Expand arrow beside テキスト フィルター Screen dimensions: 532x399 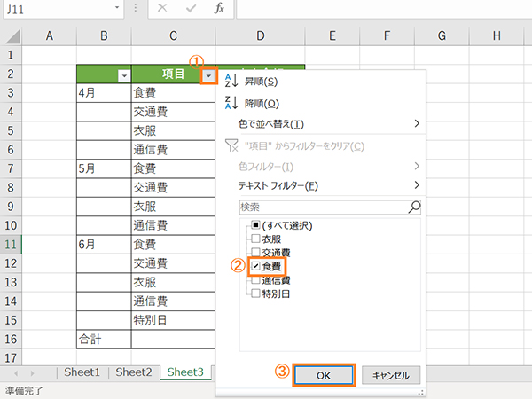[417, 185]
